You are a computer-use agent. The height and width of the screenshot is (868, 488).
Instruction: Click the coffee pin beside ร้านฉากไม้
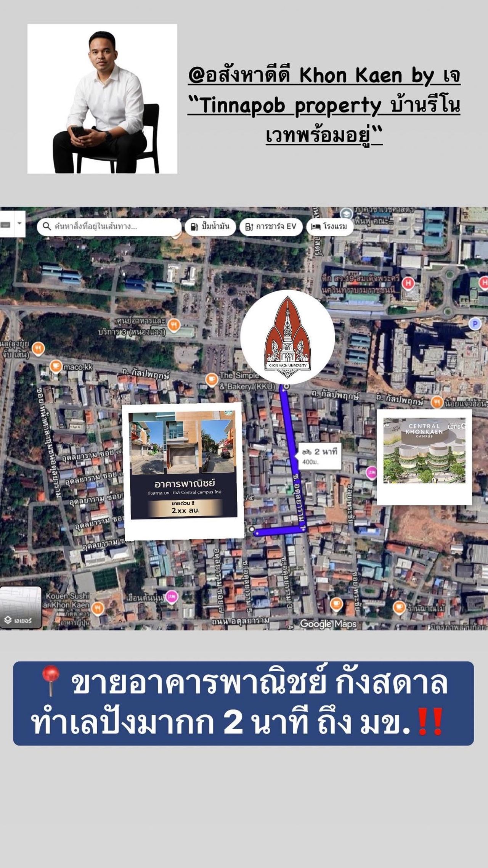pyautogui.click(x=399, y=606)
